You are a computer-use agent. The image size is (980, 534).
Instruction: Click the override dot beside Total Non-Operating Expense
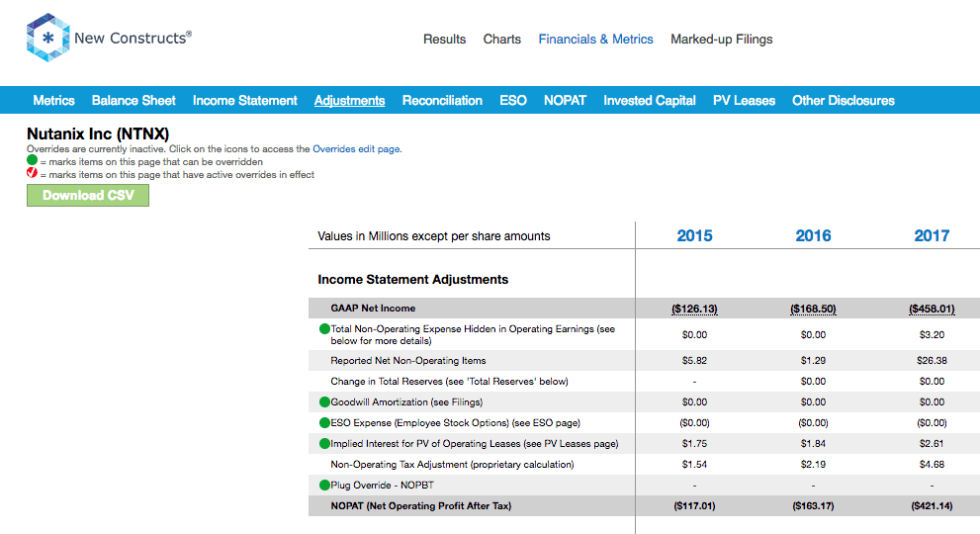324,329
